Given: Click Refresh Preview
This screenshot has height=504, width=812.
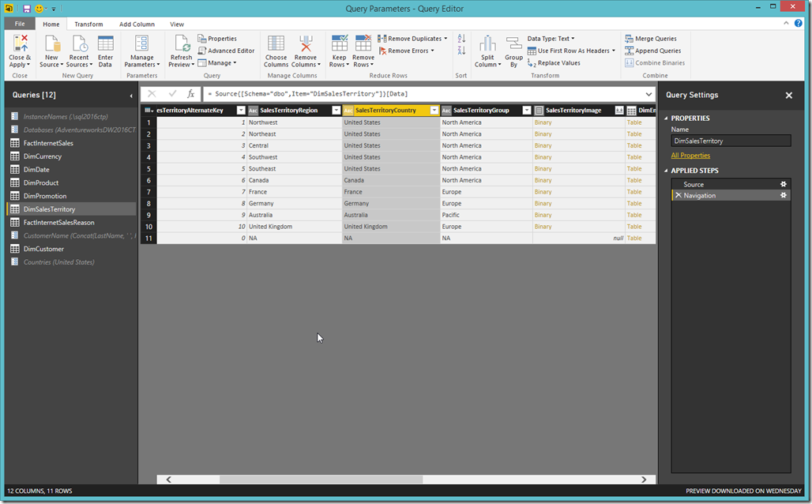Looking at the screenshot, I should coord(181,51).
